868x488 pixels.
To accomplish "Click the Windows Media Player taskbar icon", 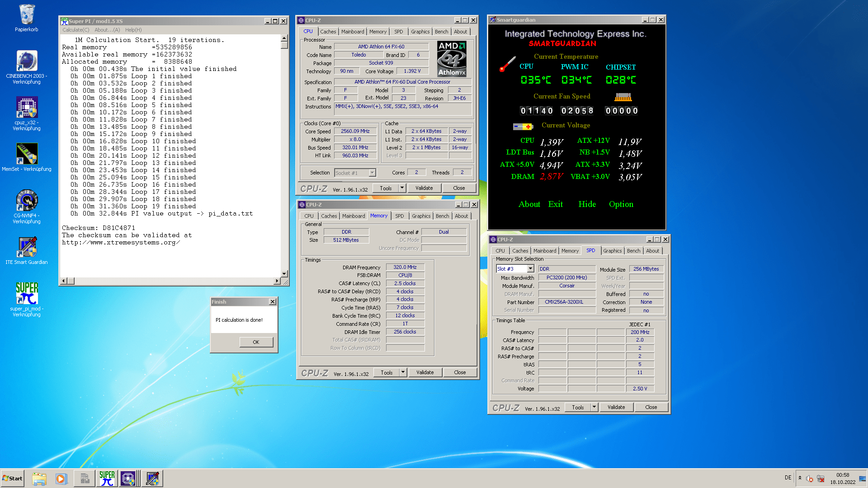I will [x=61, y=479].
